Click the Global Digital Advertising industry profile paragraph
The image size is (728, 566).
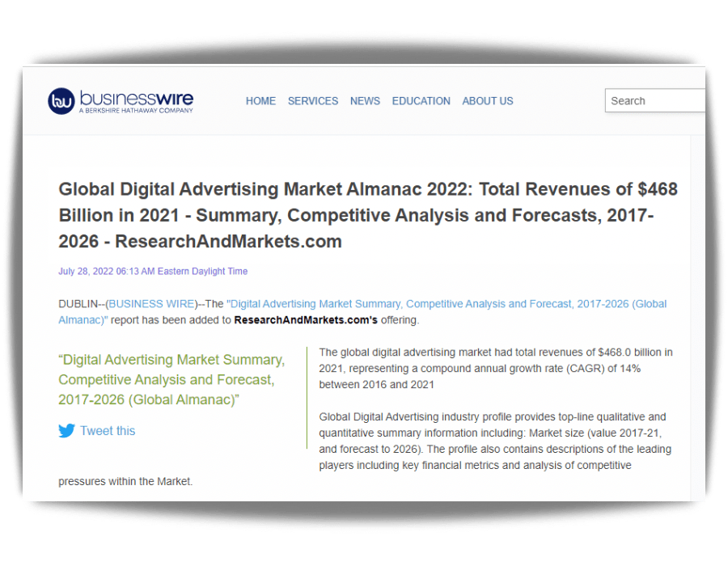pyautogui.click(x=495, y=441)
